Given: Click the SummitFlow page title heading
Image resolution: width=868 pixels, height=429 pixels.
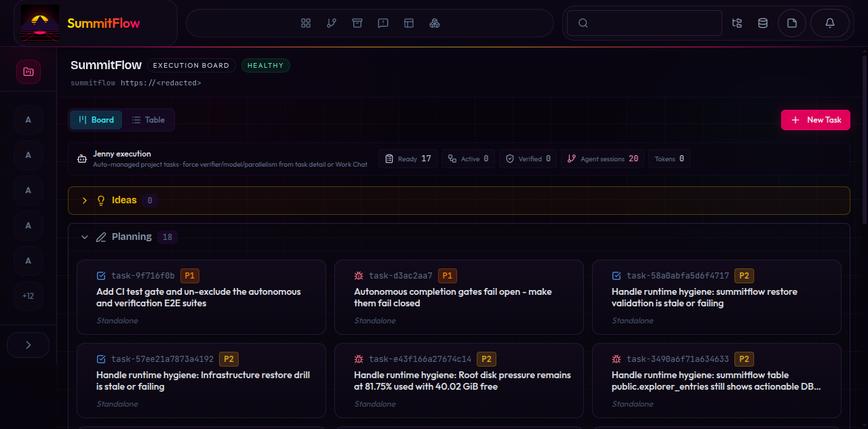Looking at the screenshot, I should (106, 65).
